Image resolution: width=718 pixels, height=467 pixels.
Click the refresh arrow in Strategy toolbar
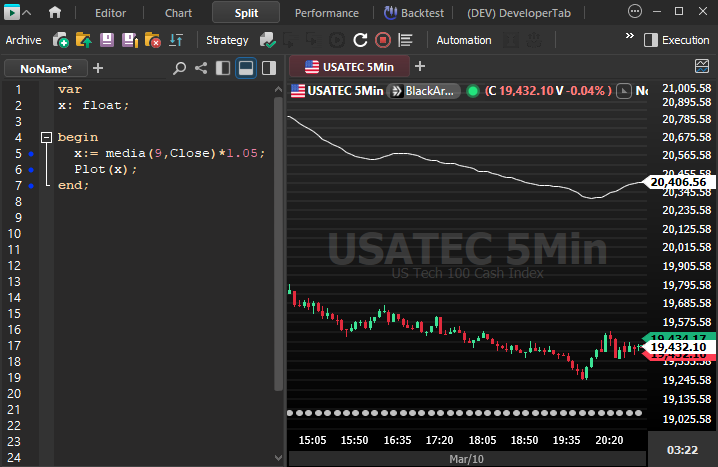(360, 40)
